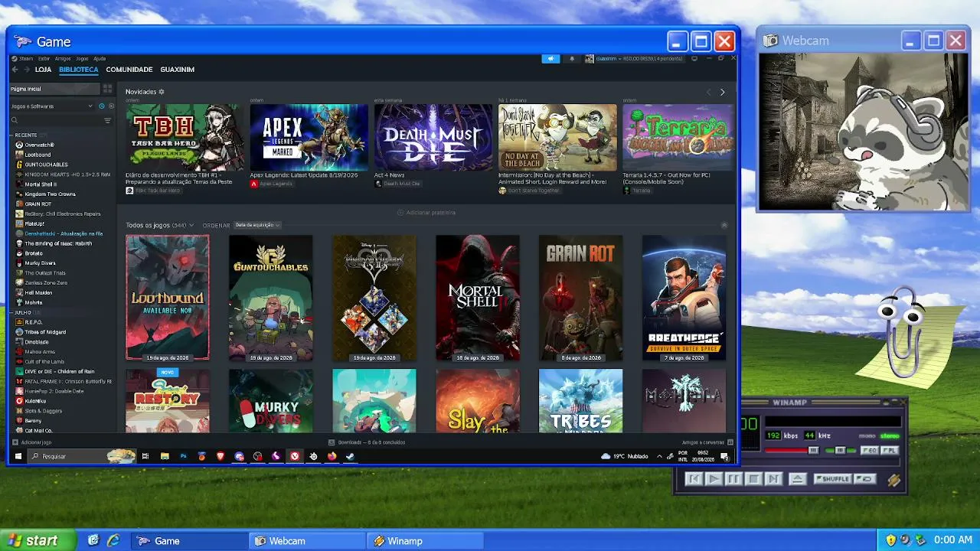Click the inner taskbar Pesquisar search box
The height and width of the screenshot is (551, 980).
pos(80,456)
